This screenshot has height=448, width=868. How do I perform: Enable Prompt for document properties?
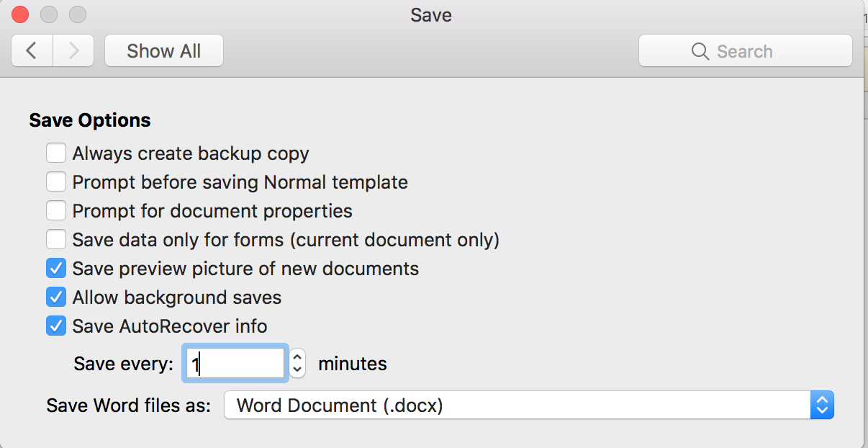56,211
